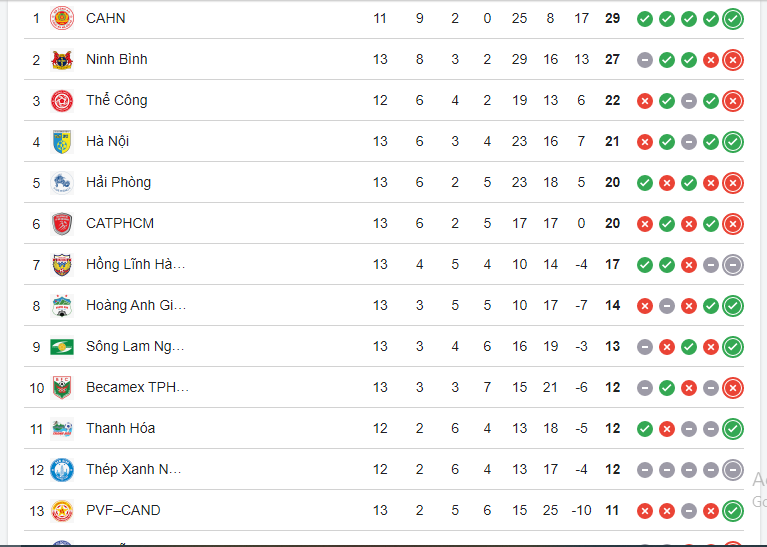Click PVF–CAND's latest circled win icon

pos(733,510)
